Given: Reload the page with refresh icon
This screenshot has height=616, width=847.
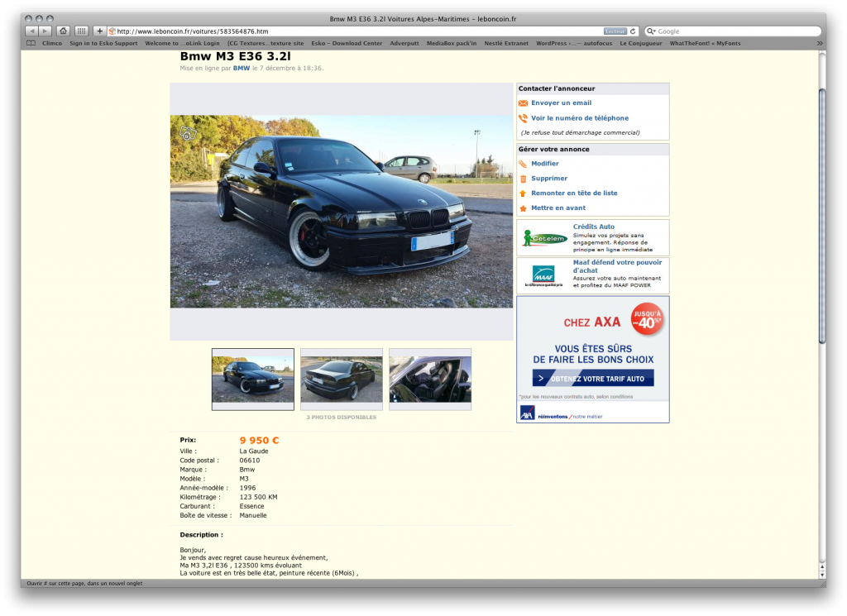Looking at the screenshot, I should tap(633, 31).
